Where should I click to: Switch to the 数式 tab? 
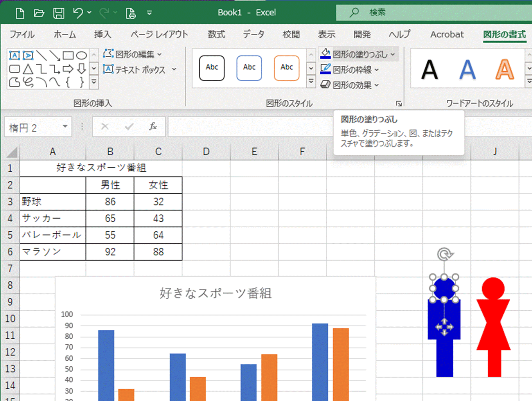216,35
